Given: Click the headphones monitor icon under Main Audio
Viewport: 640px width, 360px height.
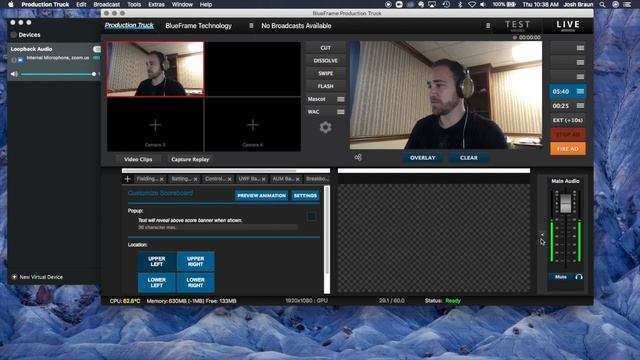Looking at the screenshot, I should point(579,277).
